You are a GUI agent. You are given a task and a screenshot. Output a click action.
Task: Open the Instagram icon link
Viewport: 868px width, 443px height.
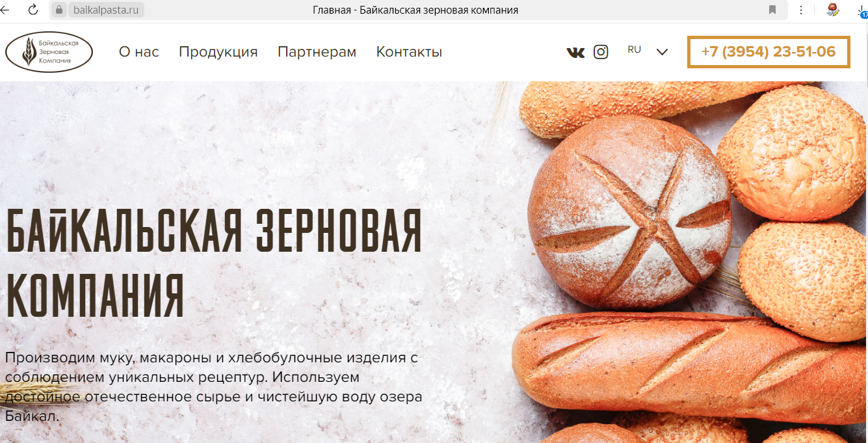(601, 52)
